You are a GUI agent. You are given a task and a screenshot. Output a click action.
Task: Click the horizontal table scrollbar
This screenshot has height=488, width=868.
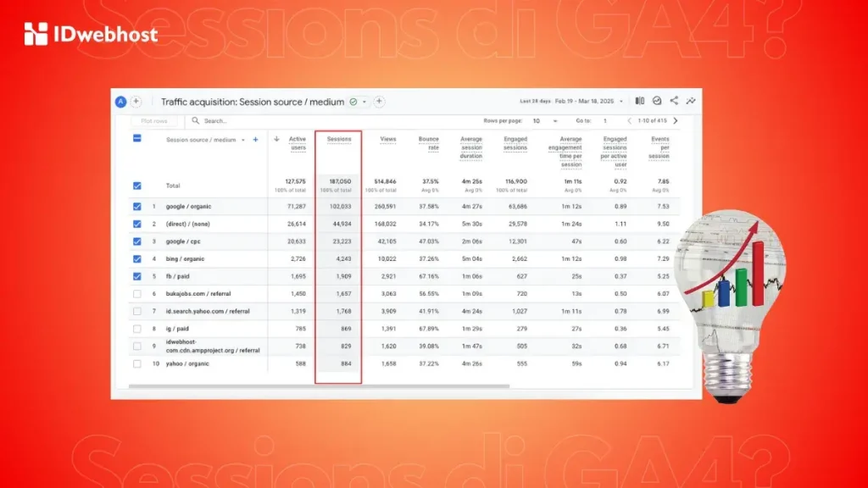point(319,386)
